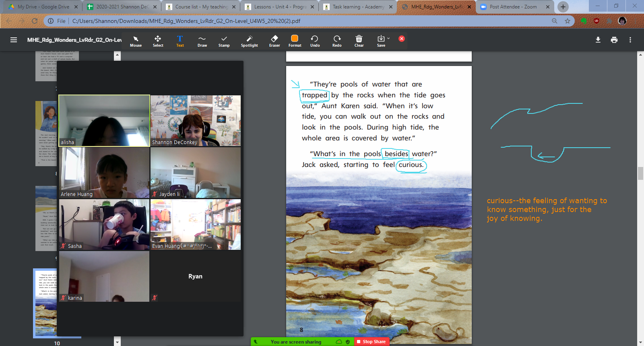The width and height of the screenshot is (644, 346).
Task: Select alisha's video tile
Action: click(104, 121)
